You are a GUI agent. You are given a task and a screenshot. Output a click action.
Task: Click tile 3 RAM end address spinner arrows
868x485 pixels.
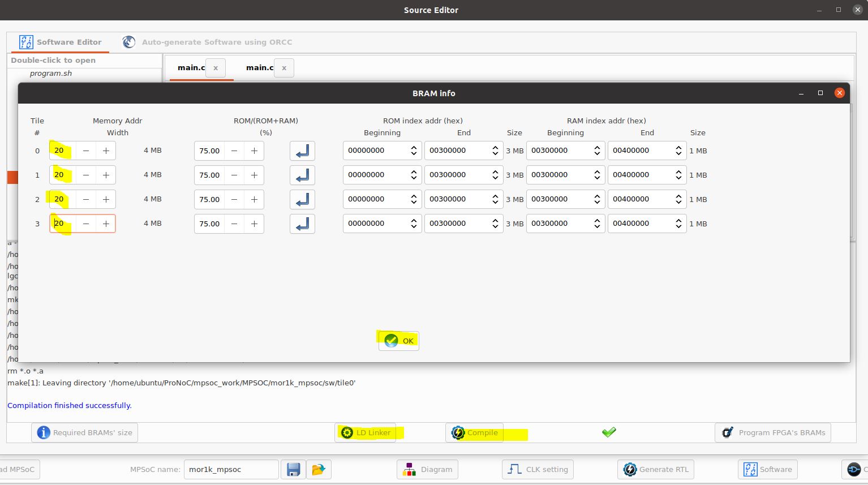click(x=678, y=224)
